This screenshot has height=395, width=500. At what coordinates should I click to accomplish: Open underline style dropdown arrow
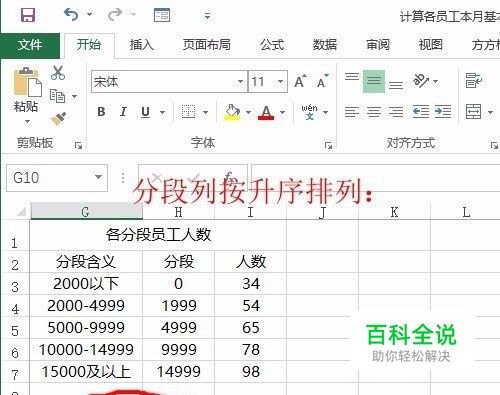162,112
